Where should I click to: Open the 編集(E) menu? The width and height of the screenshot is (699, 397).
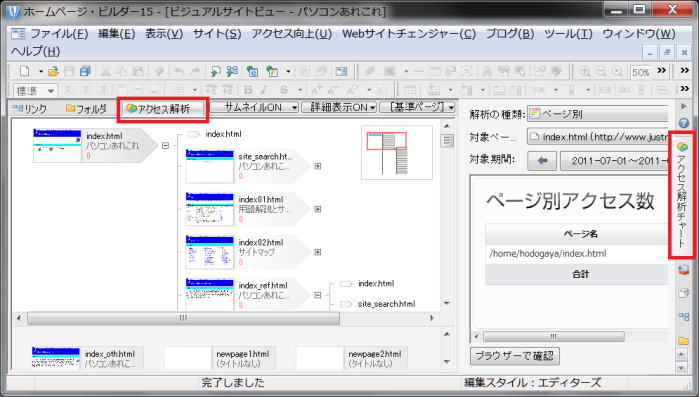coord(116,34)
